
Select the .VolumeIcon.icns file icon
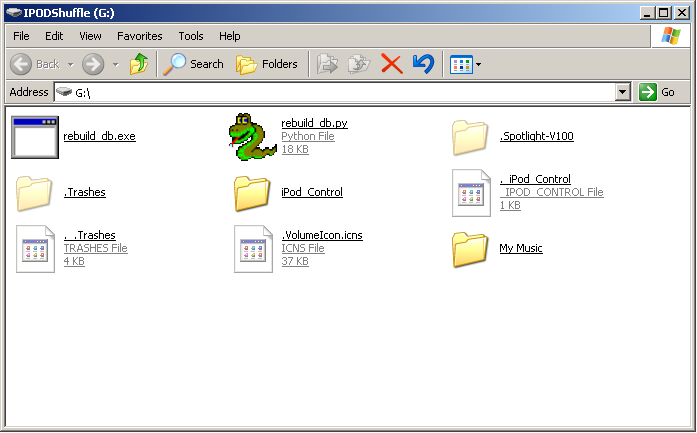[x=253, y=249]
